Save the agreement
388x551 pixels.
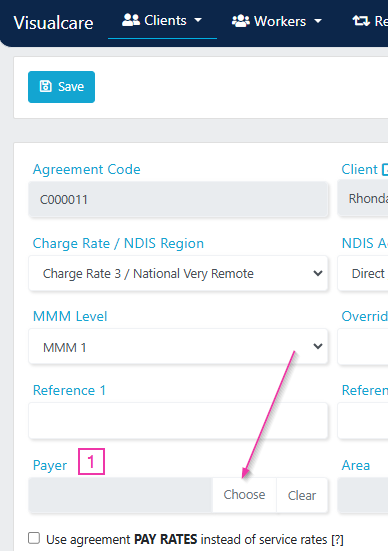pyautogui.click(x=62, y=87)
